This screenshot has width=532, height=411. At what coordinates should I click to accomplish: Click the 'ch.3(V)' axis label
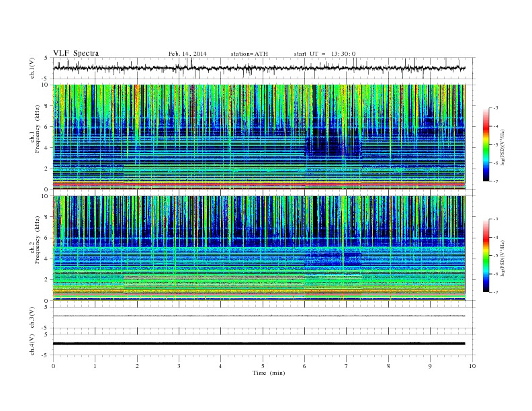(x=32, y=318)
